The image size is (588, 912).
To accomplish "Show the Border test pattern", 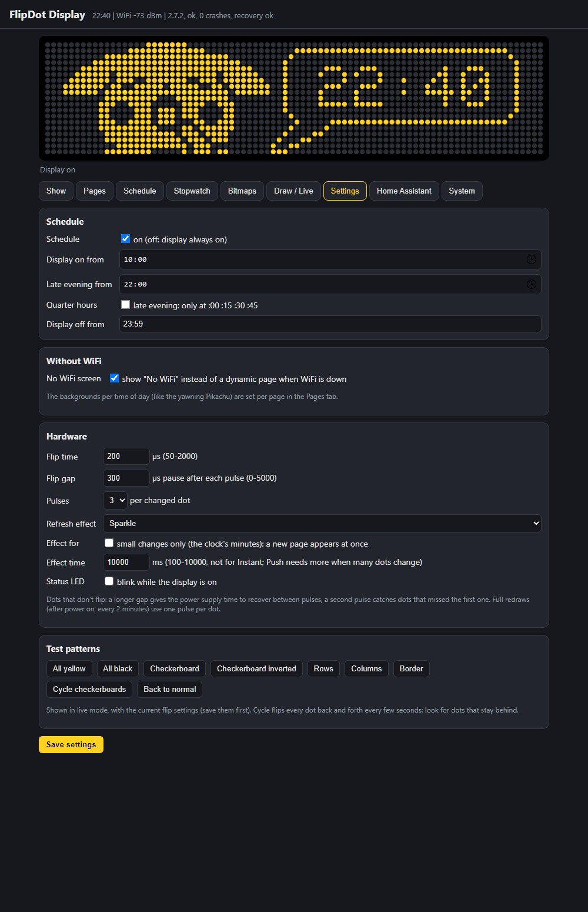I will [x=412, y=669].
